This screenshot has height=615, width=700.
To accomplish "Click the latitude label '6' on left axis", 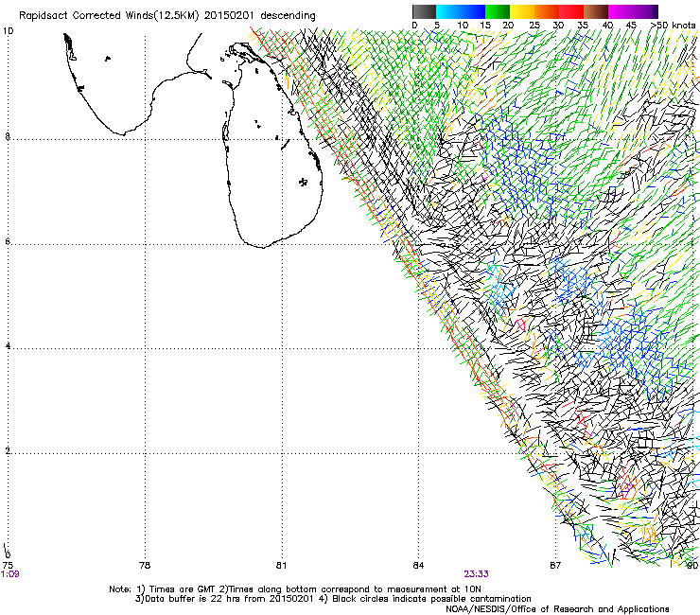I will tap(8, 241).
